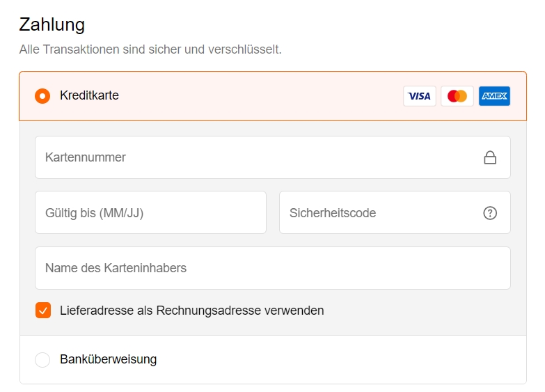The height and width of the screenshot is (392, 545).
Task: Click the Banküberweisung option label
Action: (108, 359)
